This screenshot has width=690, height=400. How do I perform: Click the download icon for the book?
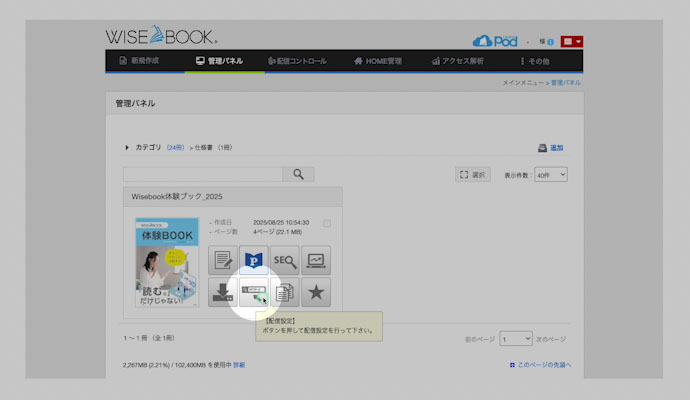[223, 293]
